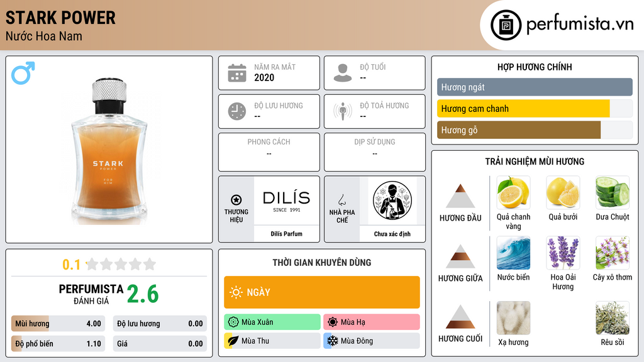644x362 pixels.
Task: Open the Dilís brand logo
Action: tap(287, 201)
